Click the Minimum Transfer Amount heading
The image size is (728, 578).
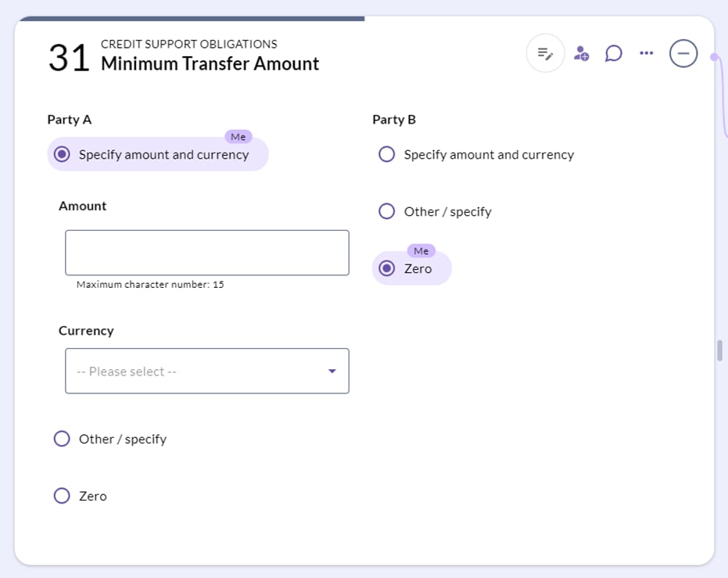coord(210,63)
